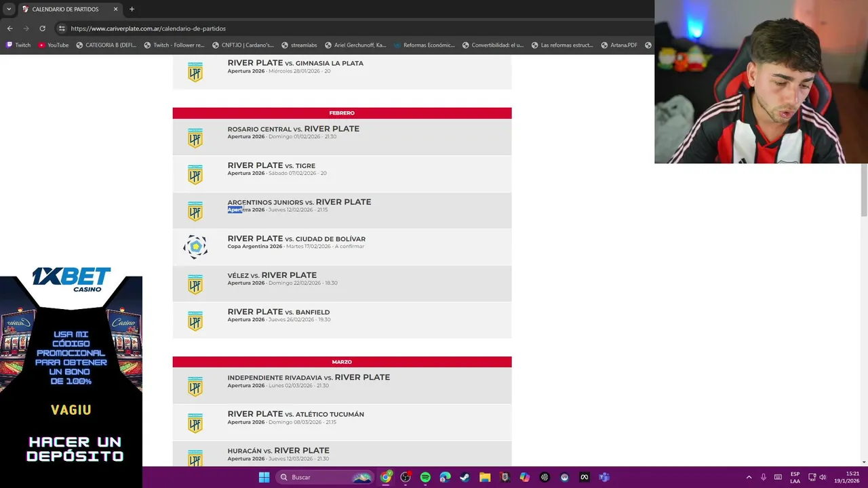Open Steam from the taskbar
Screen dimensions: 868x488
(x=465, y=477)
